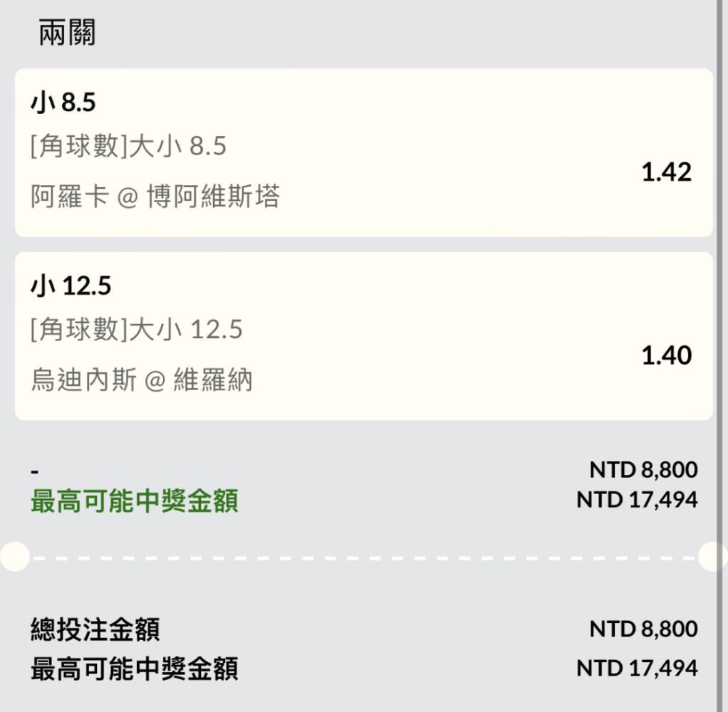The image size is (728, 712).
Task: Click the 1.42 odds value
Action: tap(666, 172)
